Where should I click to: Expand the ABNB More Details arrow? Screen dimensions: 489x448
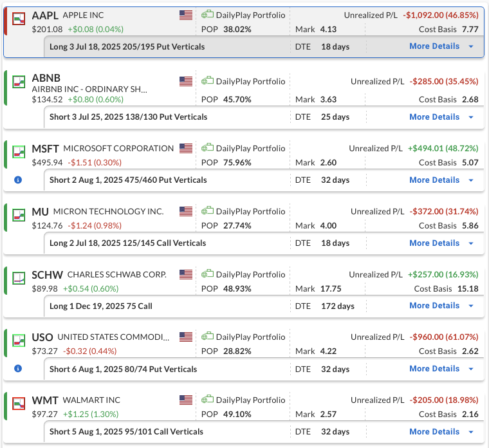tap(471, 117)
